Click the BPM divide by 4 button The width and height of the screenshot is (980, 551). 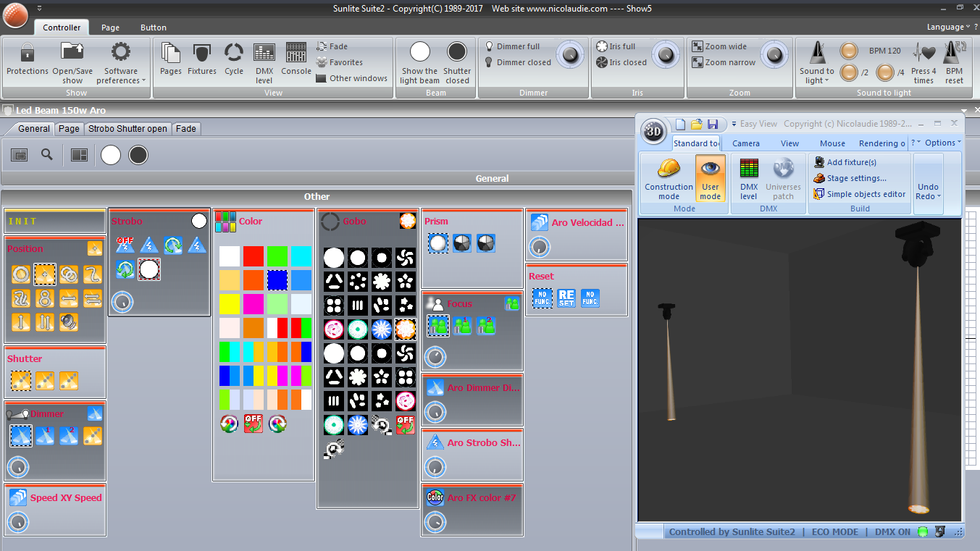click(x=885, y=72)
